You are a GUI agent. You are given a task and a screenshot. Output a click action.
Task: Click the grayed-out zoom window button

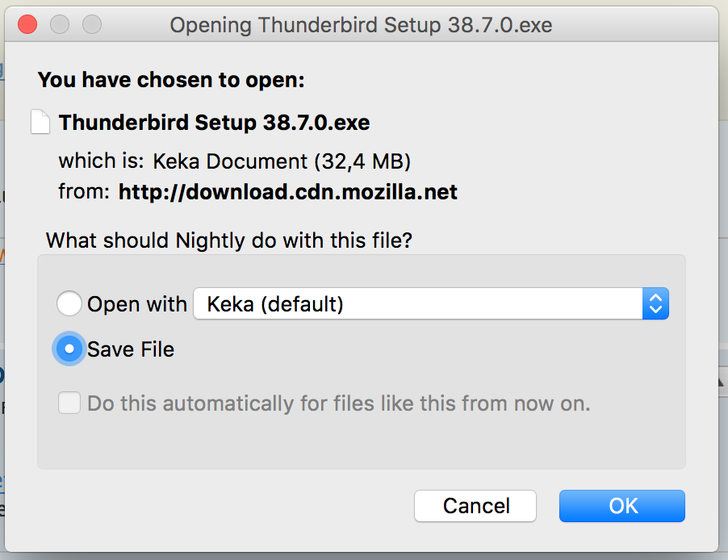(x=92, y=24)
